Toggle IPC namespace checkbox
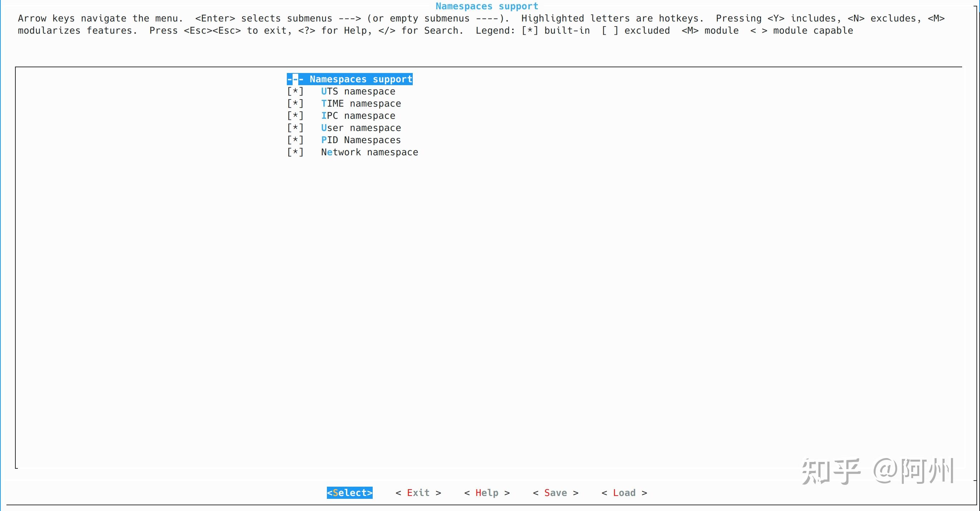This screenshot has width=980, height=511. pos(295,116)
